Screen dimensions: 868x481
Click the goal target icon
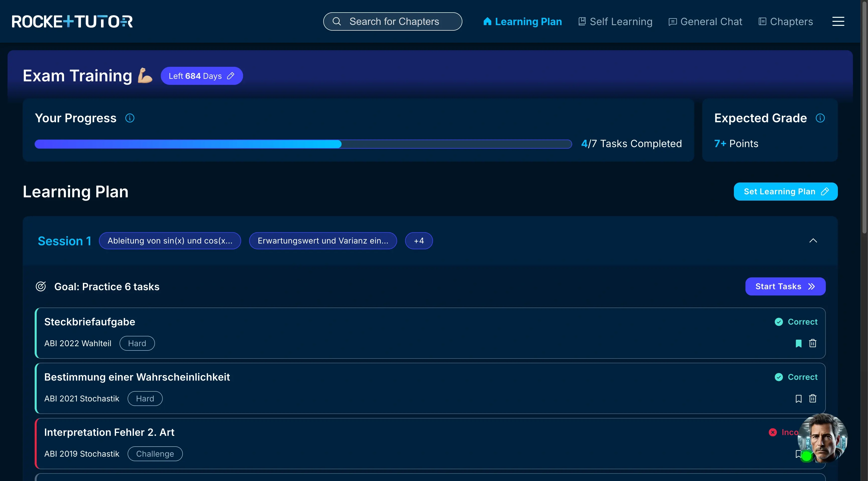click(41, 287)
